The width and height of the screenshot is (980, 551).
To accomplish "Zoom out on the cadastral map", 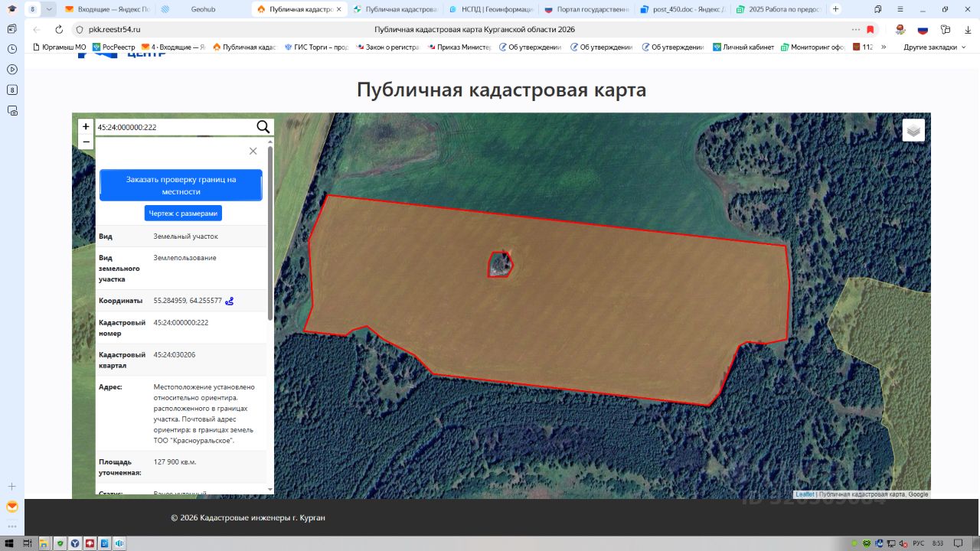I will coord(86,142).
